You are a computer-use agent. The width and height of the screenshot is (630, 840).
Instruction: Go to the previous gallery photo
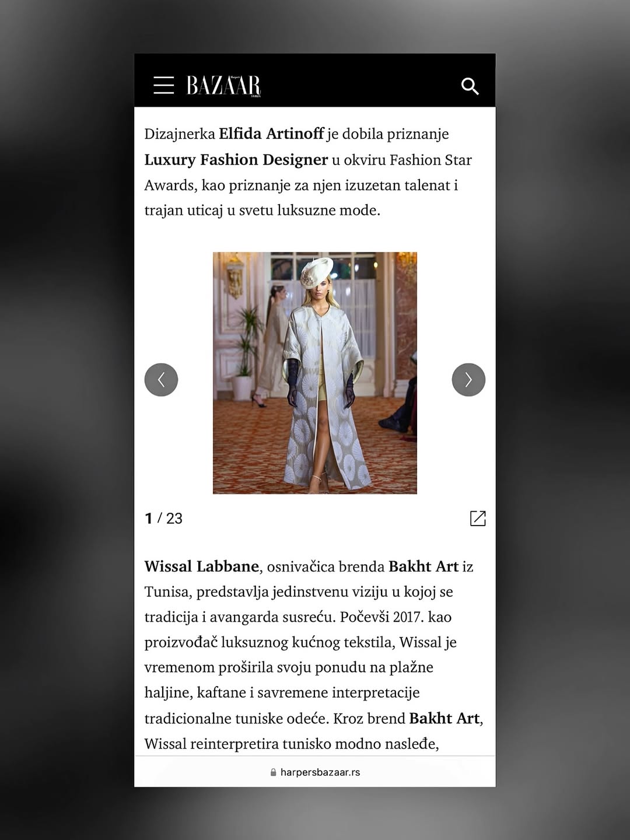point(161,380)
